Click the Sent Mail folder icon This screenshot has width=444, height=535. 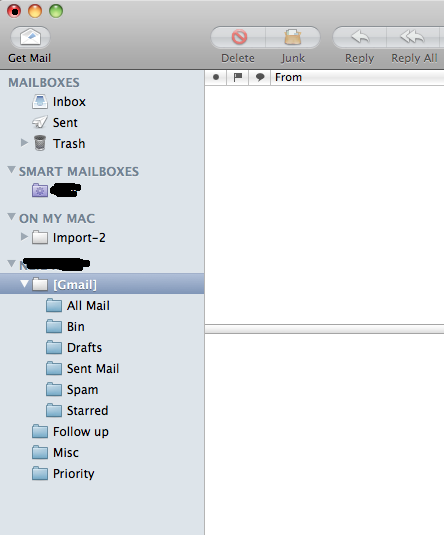(x=54, y=368)
